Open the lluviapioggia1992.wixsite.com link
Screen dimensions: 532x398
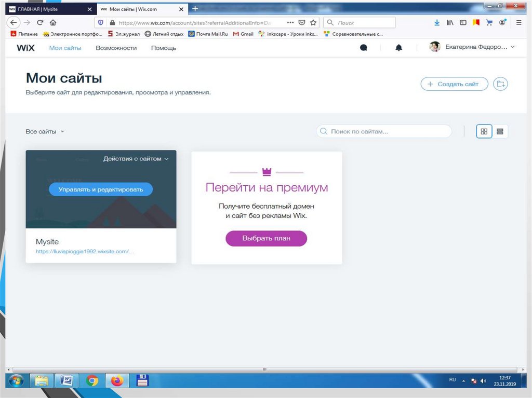[x=85, y=252]
